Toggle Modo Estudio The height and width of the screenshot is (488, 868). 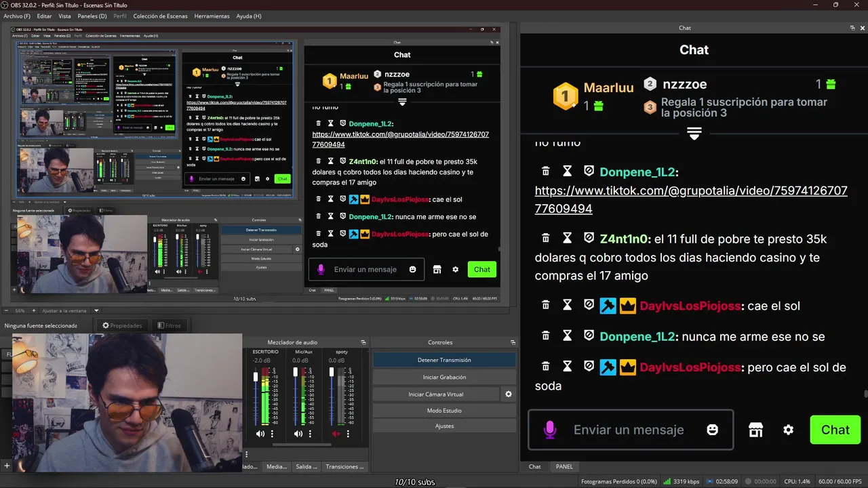point(444,410)
